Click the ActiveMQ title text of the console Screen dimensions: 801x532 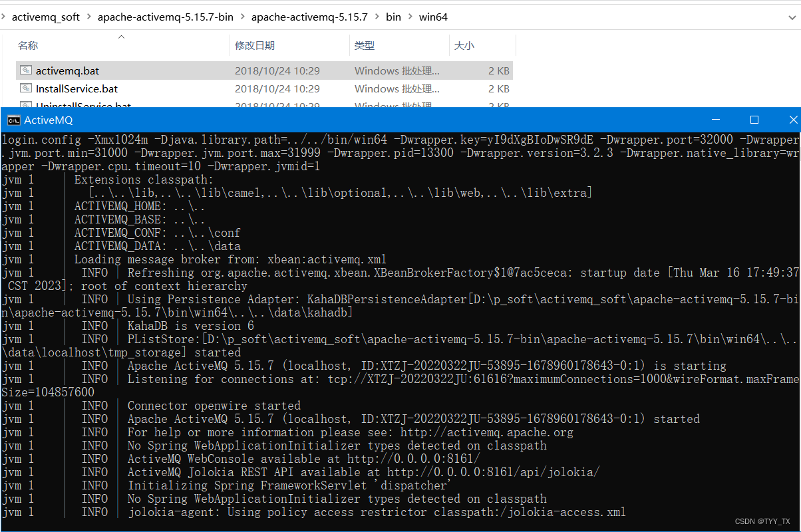(49, 120)
